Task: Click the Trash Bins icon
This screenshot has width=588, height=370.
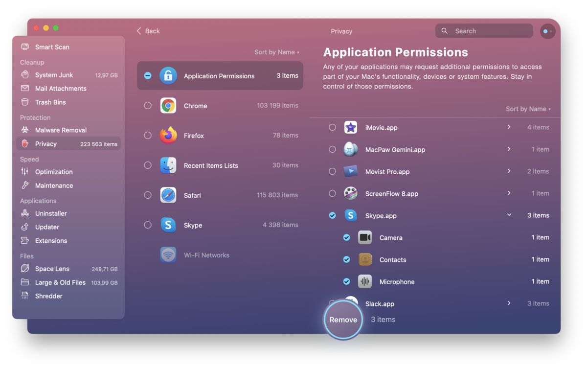Action: 25,102
